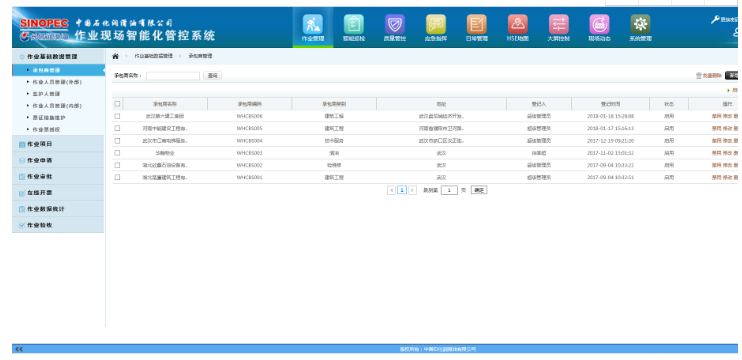This screenshot has height=360, width=742.
Task: Toggle the select-all header checkbox
Action: [x=117, y=104]
